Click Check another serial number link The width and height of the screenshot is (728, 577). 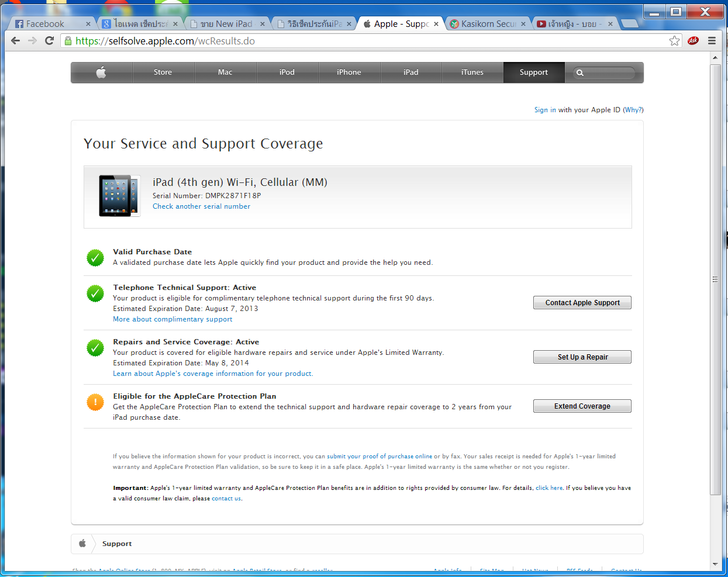pyautogui.click(x=201, y=206)
